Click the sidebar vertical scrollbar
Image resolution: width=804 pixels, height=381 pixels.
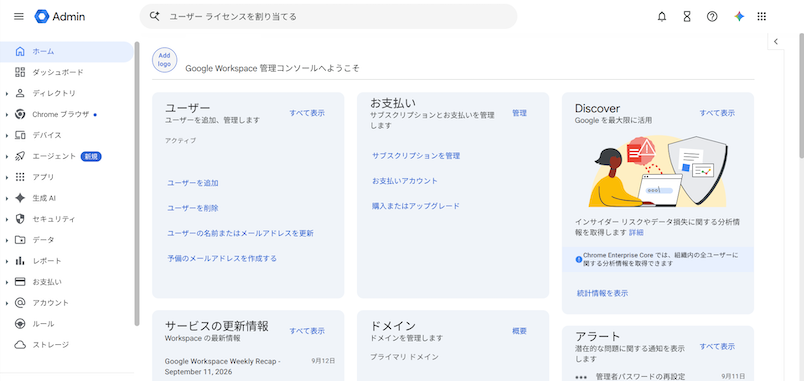[x=137, y=184]
